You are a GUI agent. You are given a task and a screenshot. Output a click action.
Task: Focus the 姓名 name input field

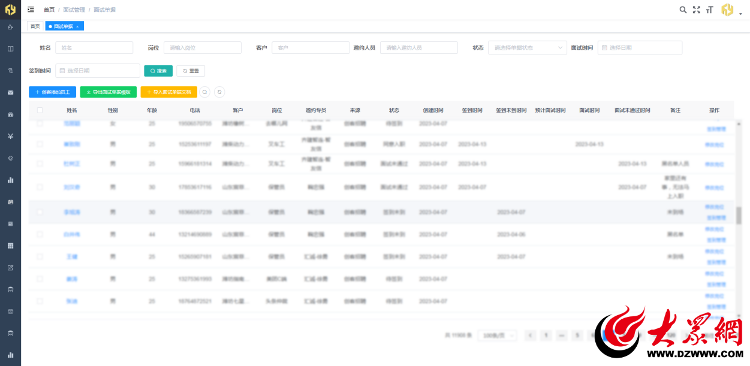pos(94,48)
